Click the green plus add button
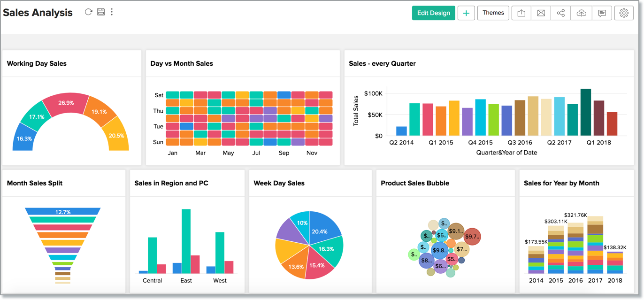 click(466, 13)
